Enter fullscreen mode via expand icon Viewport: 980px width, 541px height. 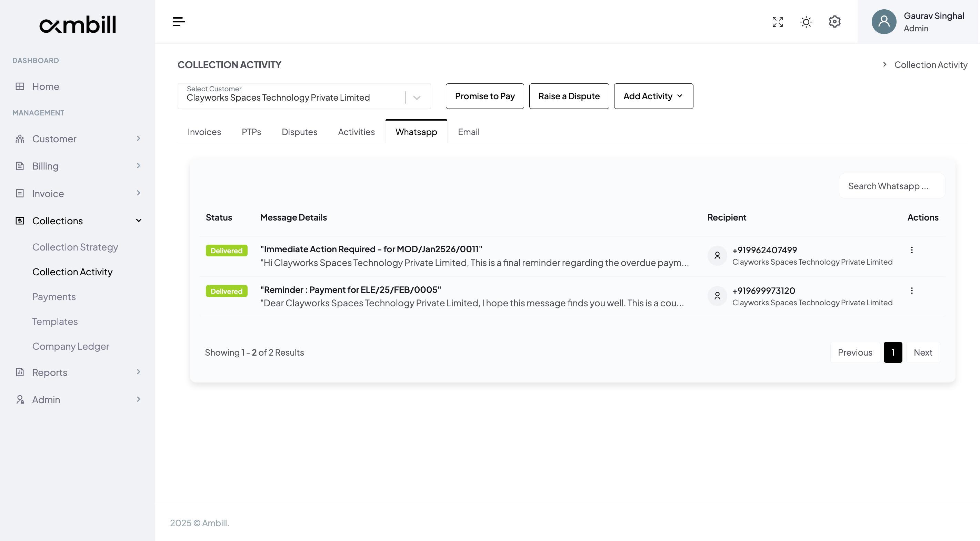[x=778, y=22]
